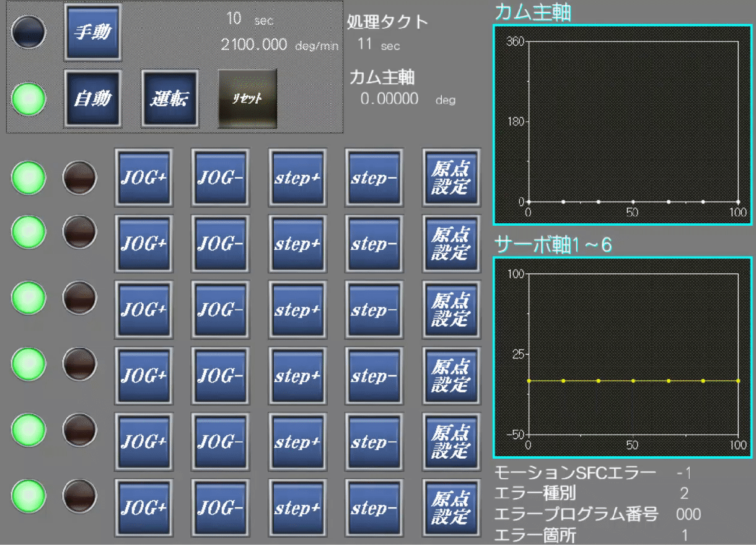
Task: Click step- in the first servo row
Action: pyautogui.click(x=374, y=177)
